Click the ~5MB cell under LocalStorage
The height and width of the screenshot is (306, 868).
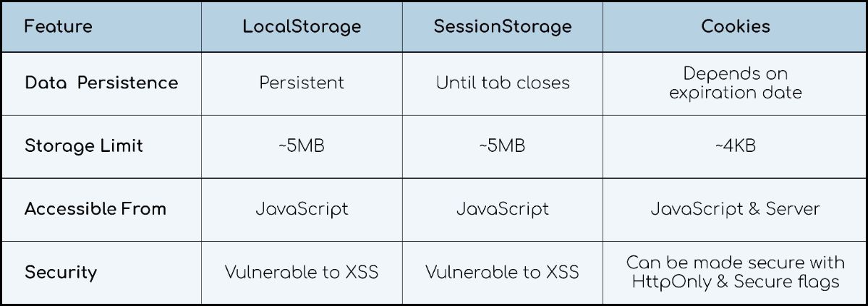tap(302, 145)
